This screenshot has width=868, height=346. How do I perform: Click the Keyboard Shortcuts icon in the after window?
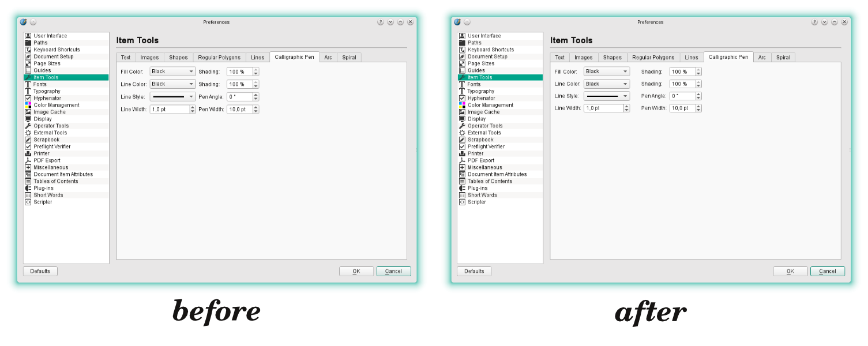click(462, 50)
